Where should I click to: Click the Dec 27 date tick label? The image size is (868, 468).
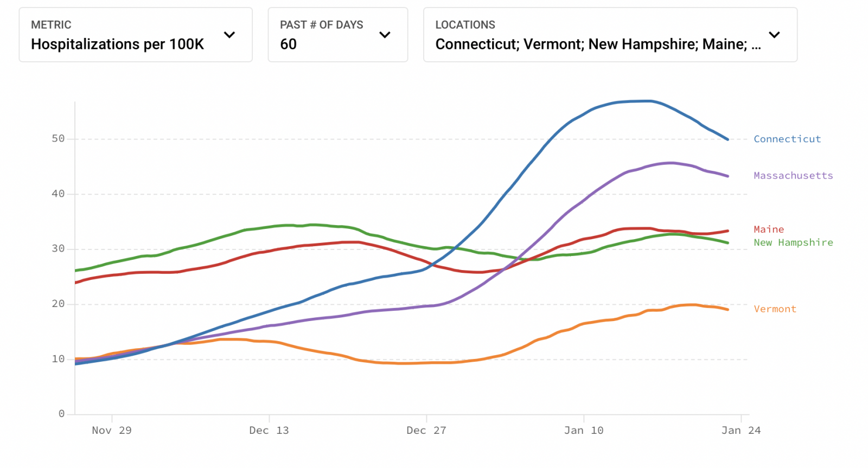[x=426, y=431]
